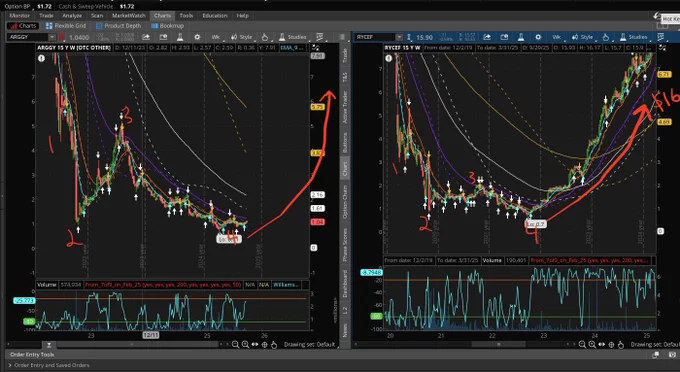
Task: Switch to the Analyze tab
Action: pyautogui.click(x=72, y=16)
